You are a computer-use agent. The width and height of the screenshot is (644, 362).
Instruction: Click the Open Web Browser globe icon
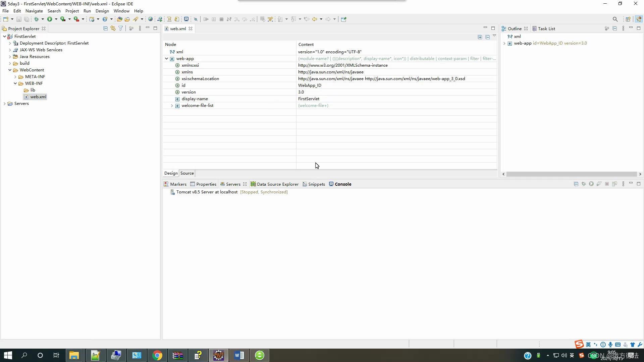point(150,19)
